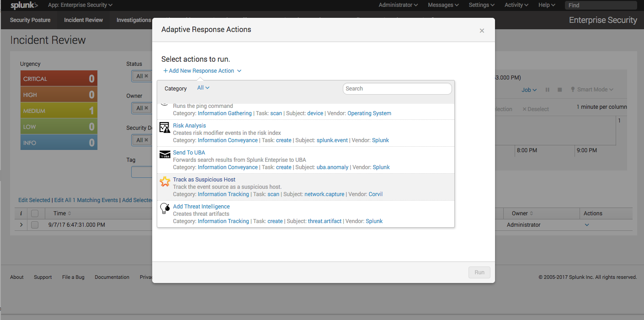644x320 pixels.
Task: Expand the 9/7/17 6:47:31 event row
Action: 21,225
